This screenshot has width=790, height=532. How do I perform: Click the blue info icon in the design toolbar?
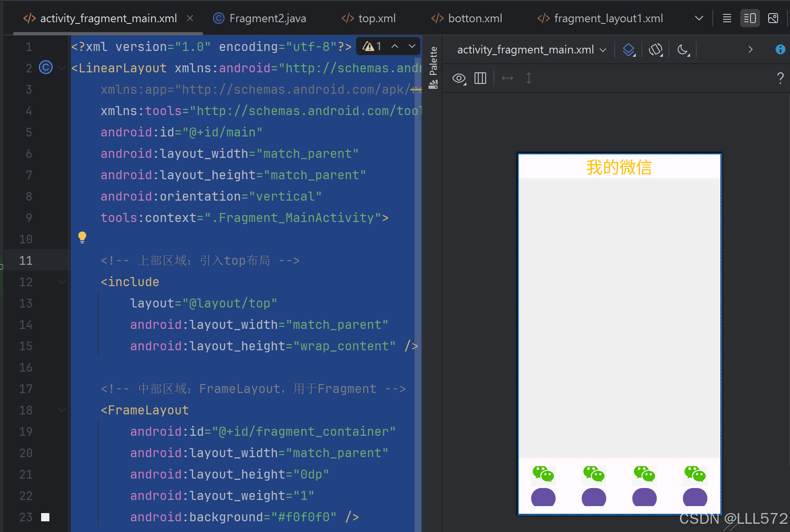780,49
